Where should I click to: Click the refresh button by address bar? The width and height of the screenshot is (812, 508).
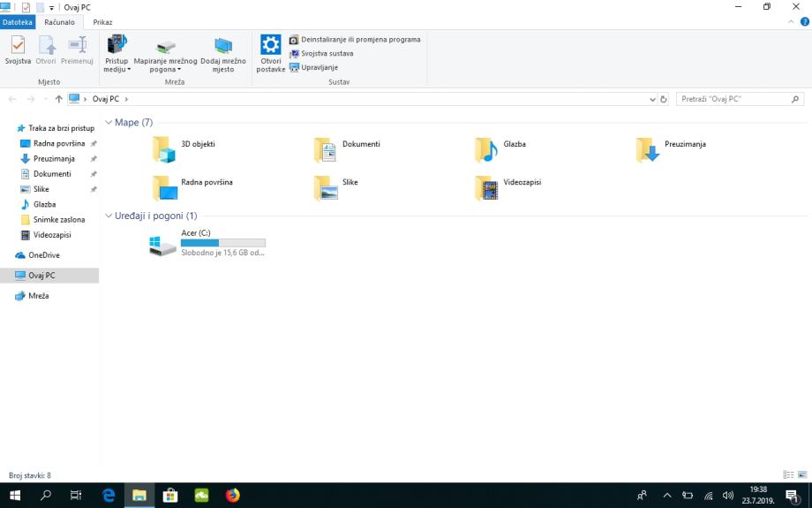(664, 99)
